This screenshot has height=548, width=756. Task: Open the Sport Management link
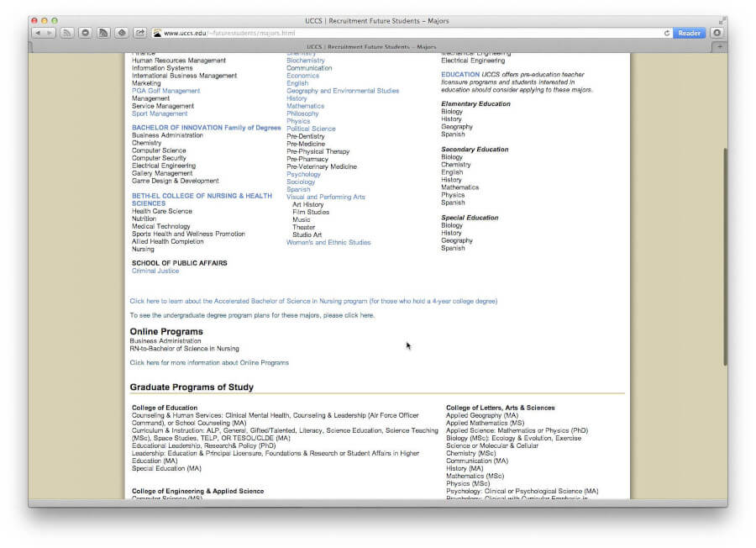point(160,113)
